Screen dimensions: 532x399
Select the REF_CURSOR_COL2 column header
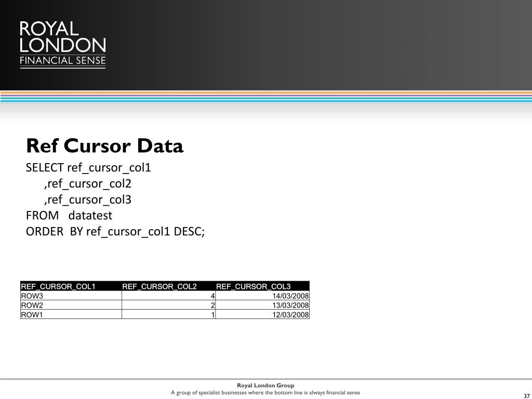click(168, 286)
